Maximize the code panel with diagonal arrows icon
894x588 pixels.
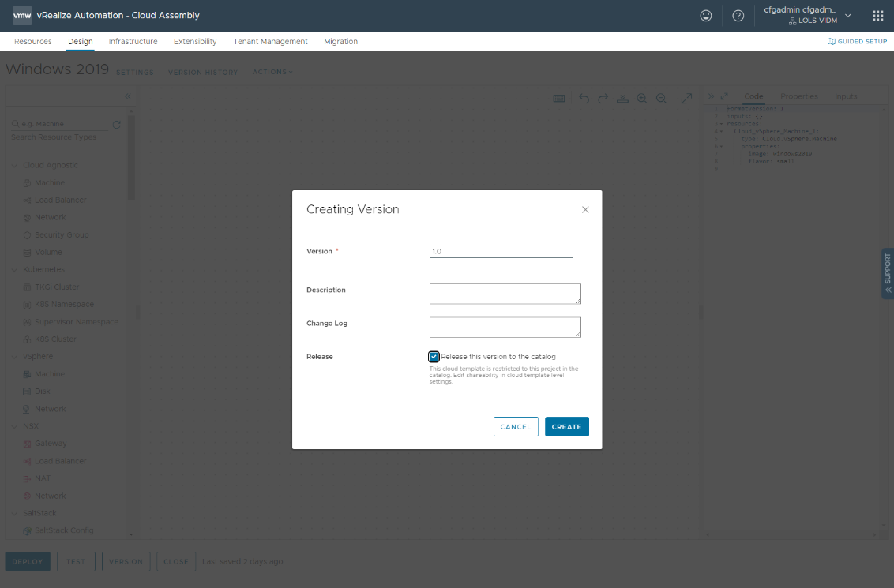point(724,96)
